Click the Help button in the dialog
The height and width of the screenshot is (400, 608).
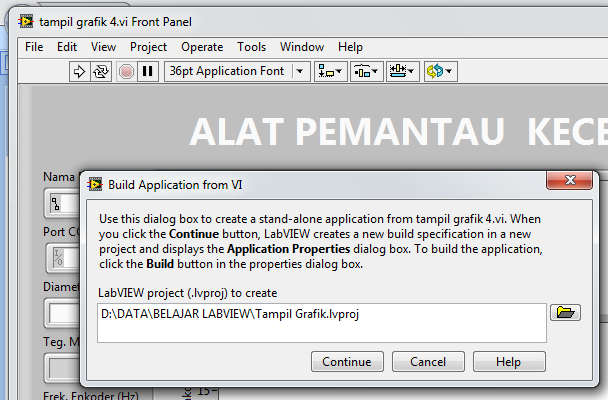click(x=509, y=362)
